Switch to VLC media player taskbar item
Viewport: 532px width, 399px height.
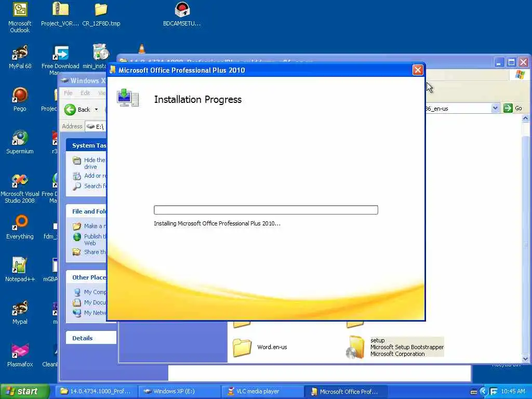262,392
